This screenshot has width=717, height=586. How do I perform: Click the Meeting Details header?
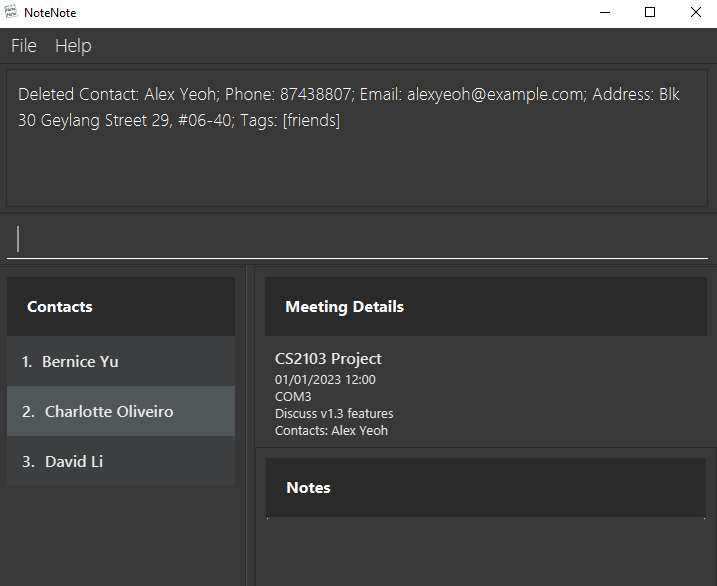pyautogui.click(x=486, y=307)
